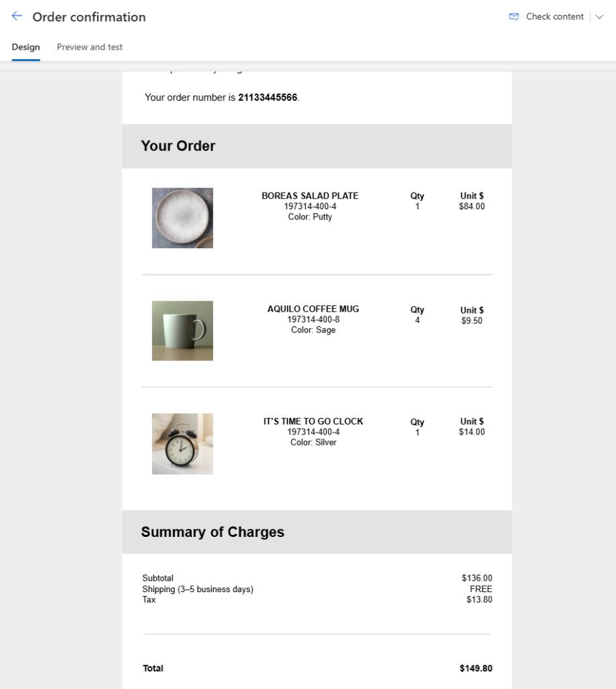Select the $84.00 unit price text
Image resolution: width=616 pixels, height=689 pixels.
tap(471, 207)
